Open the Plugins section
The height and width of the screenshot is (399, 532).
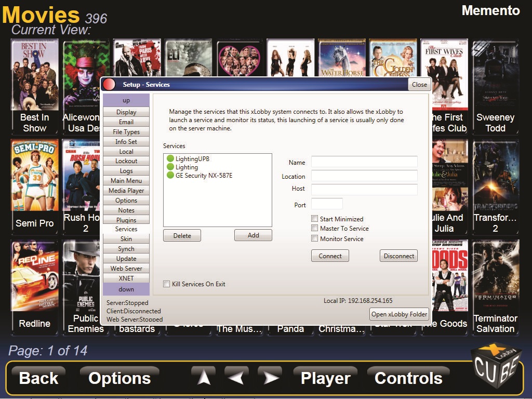[x=126, y=220]
